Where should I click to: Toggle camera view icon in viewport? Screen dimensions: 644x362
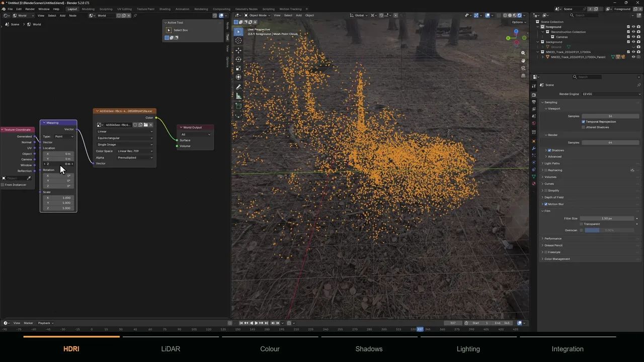523,68
